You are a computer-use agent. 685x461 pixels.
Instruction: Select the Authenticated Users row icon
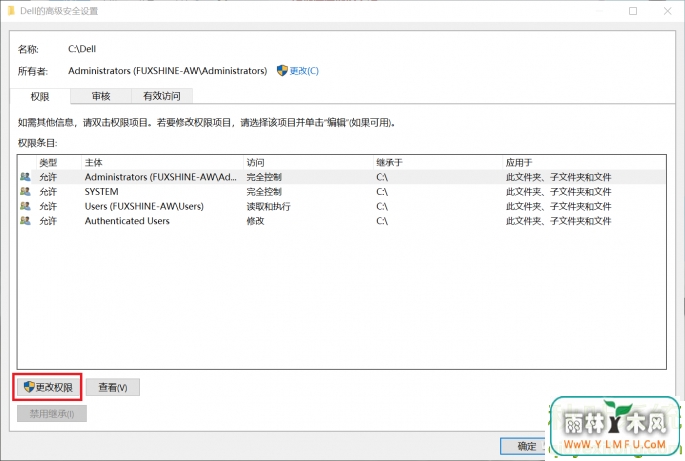(25, 221)
